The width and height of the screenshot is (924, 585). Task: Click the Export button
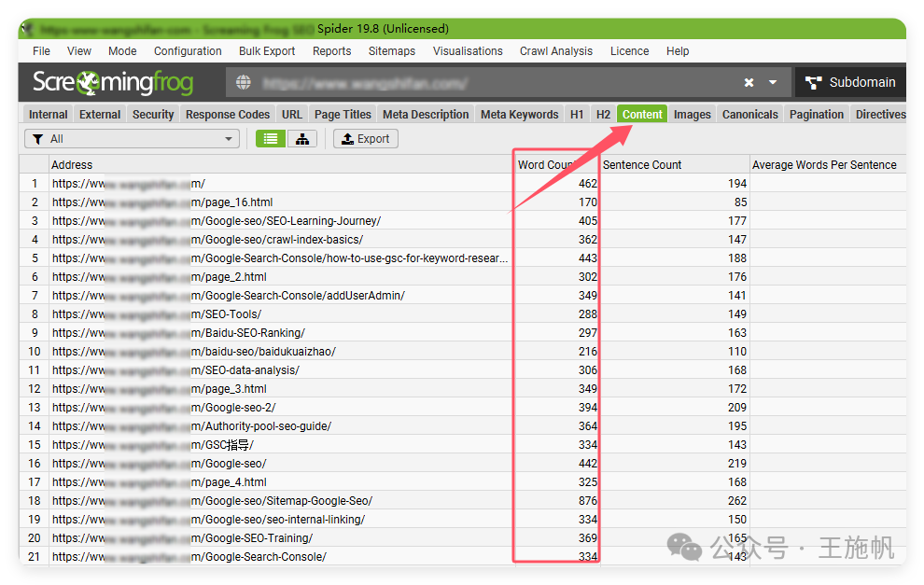pos(365,139)
